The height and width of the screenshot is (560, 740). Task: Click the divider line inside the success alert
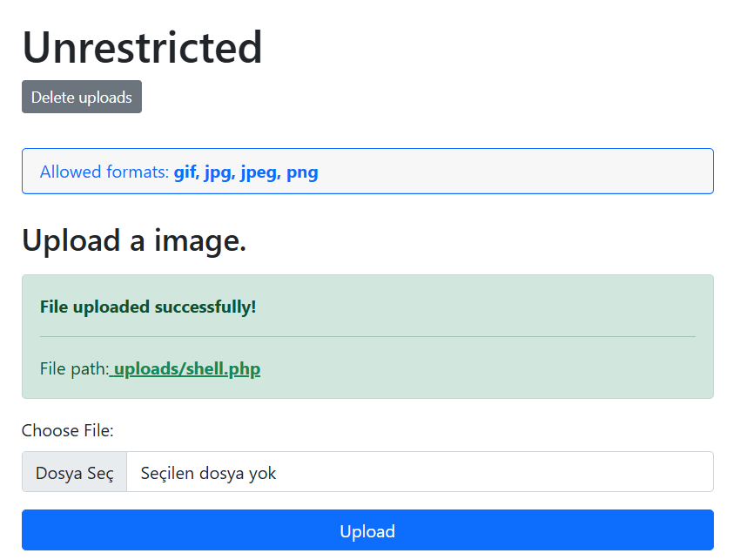pyautogui.click(x=367, y=337)
